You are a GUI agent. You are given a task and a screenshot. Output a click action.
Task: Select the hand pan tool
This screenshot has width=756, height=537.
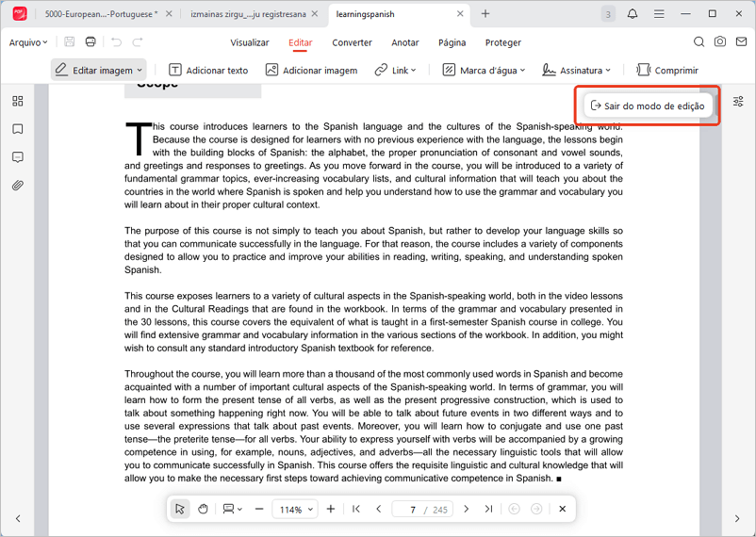(203, 509)
